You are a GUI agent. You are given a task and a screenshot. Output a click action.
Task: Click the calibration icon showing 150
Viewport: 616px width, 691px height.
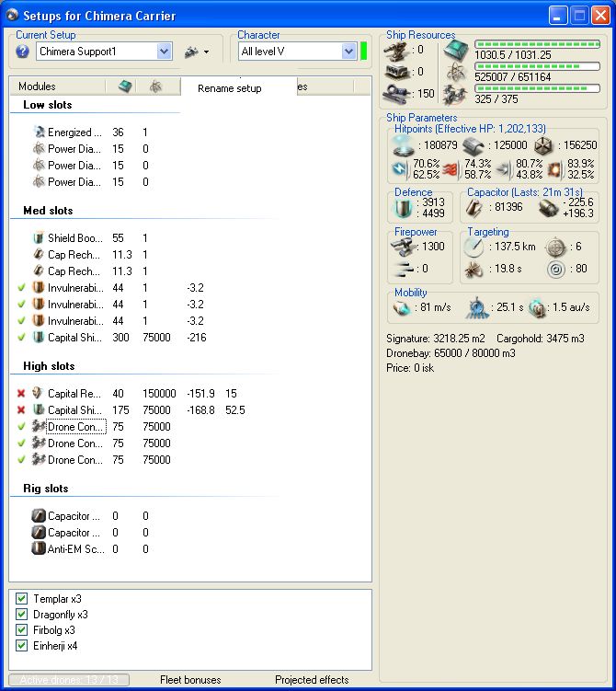coord(397,94)
